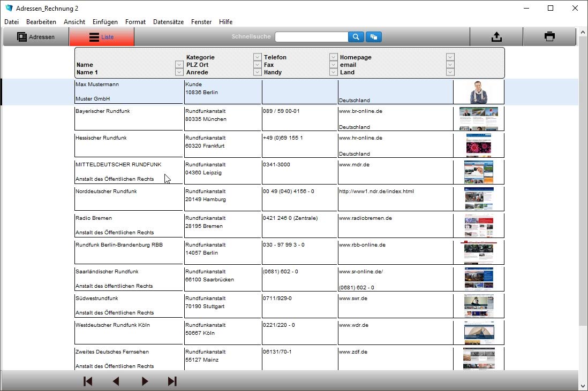The height and width of the screenshot is (391, 588).
Task: Open the Homepage sort dropdown
Action: (x=450, y=57)
